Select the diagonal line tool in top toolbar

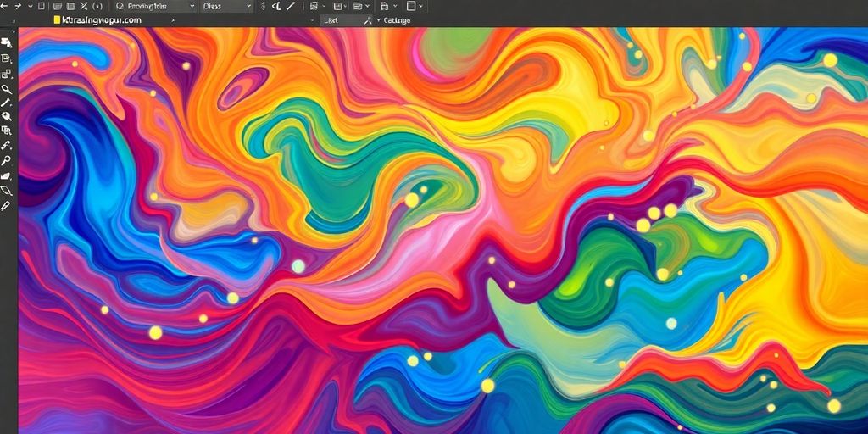tap(291, 6)
